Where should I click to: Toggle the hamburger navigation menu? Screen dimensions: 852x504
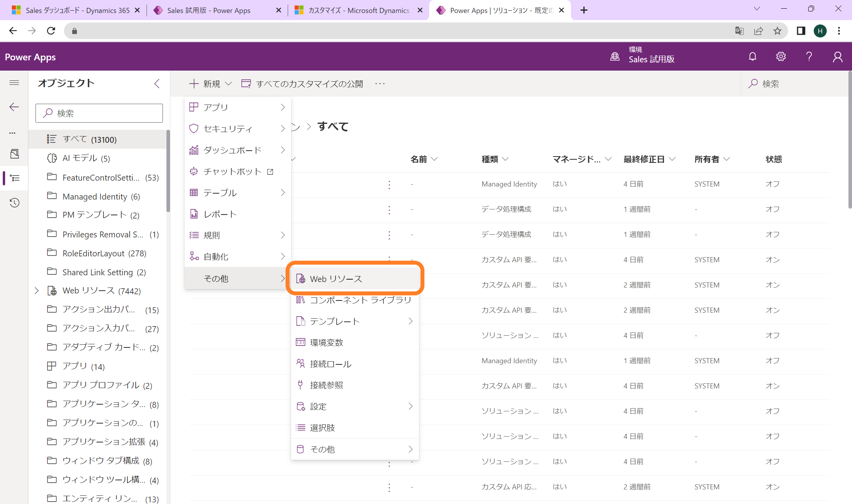pyautogui.click(x=14, y=82)
